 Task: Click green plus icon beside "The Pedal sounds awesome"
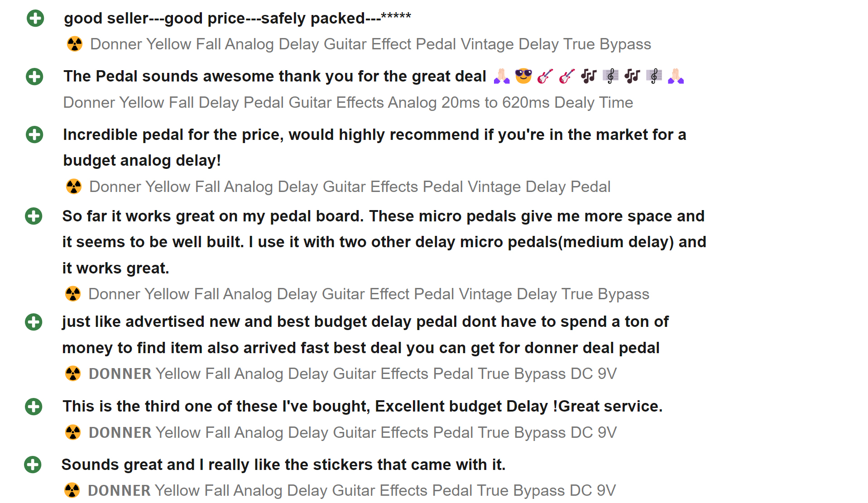click(x=34, y=77)
